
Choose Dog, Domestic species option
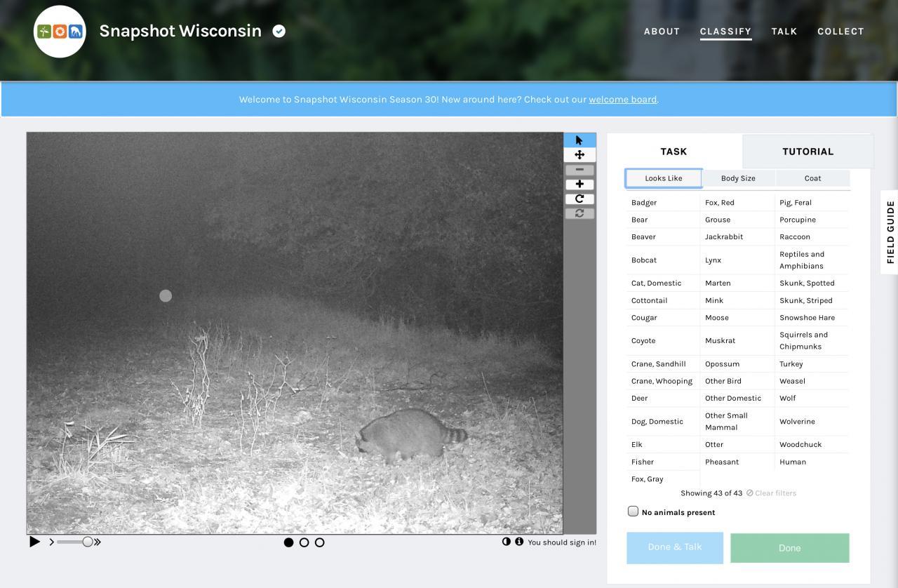click(663, 422)
